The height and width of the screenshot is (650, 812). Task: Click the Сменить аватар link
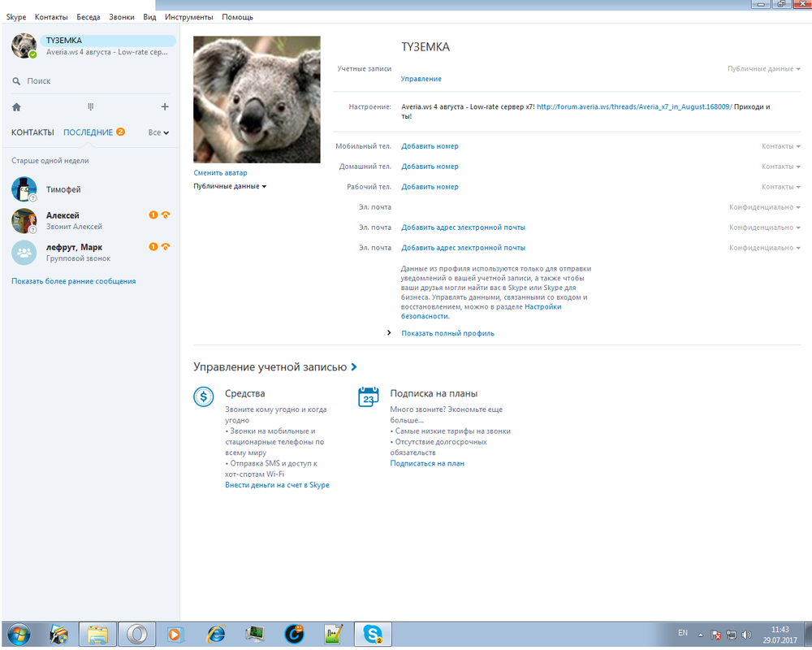coord(220,172)
